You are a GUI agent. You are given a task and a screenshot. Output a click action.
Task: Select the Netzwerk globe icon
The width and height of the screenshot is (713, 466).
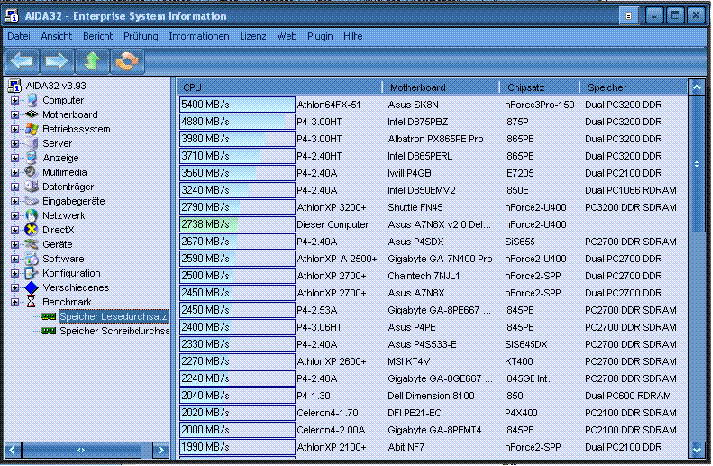pyautogui.click(x=31, y=215)
